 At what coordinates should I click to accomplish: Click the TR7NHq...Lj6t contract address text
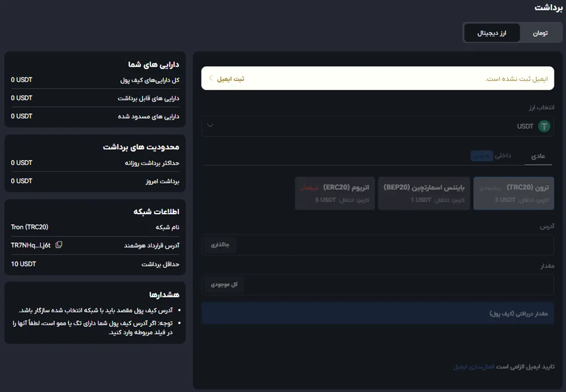coord(31,245)
